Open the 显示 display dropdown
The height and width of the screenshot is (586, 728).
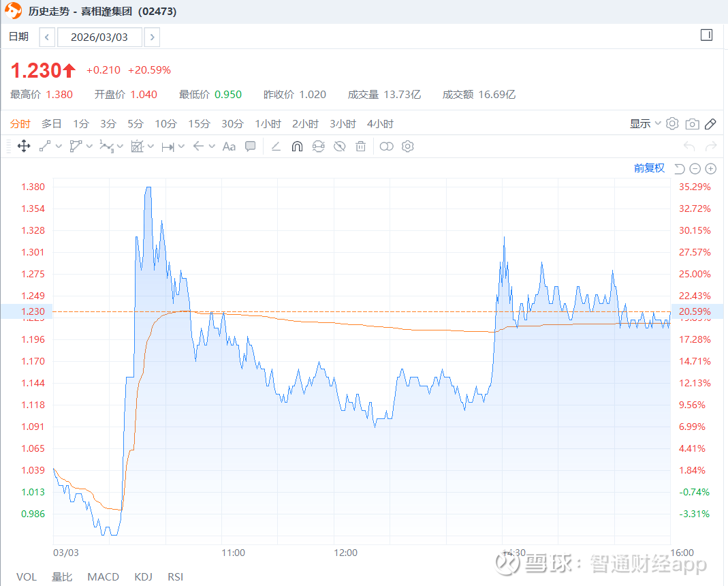tap(645, 124)
